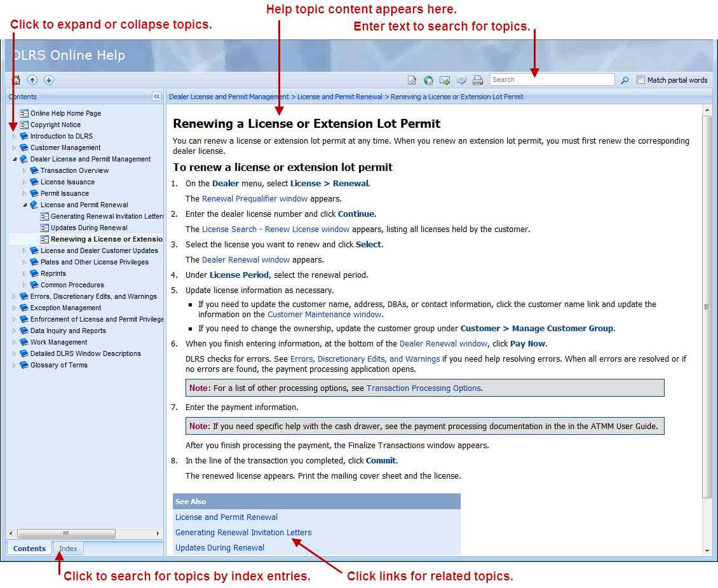718x588 pixels.
Task: Go to next topic with down arrow icon
Action: tap(48, 80)
